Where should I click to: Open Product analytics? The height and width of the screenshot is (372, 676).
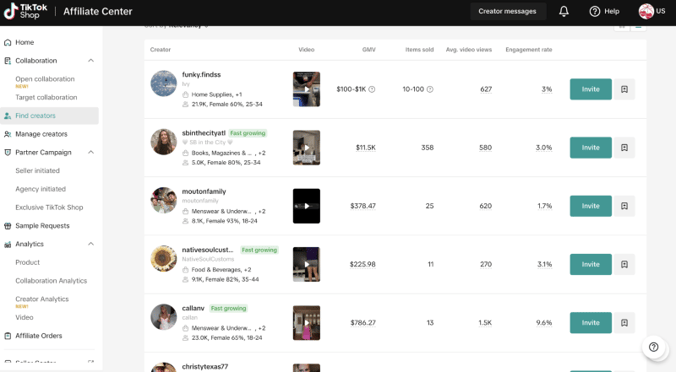28,263
